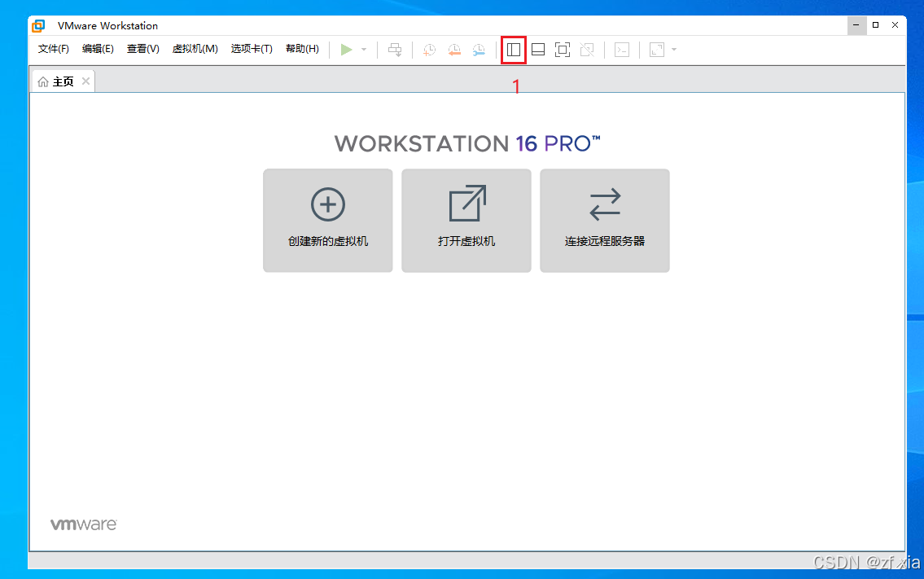
Task: Click the Send Ctrl+Alt+Del toolbar icon
Action: 395,50
